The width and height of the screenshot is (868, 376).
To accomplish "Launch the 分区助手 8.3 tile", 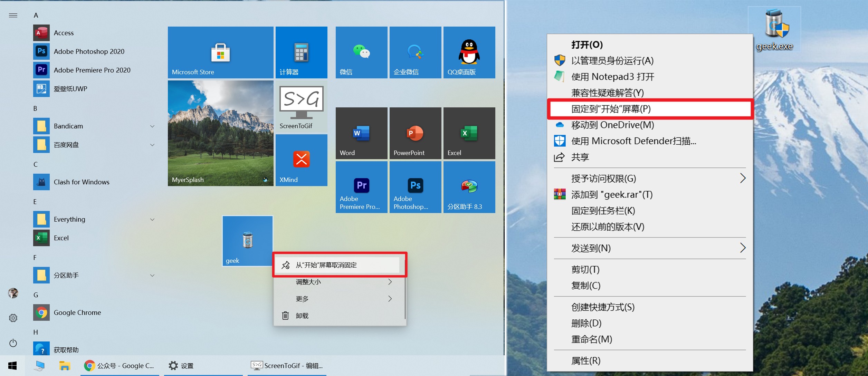I will click(x=469, y=187).
